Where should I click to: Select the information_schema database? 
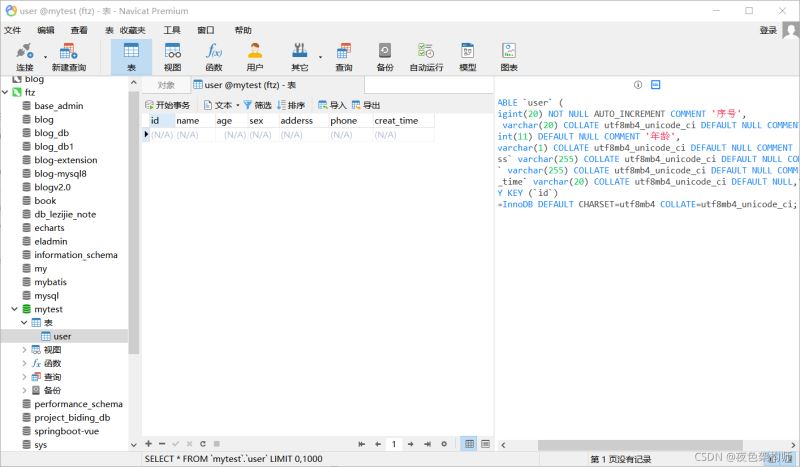(x=76, y=255)
